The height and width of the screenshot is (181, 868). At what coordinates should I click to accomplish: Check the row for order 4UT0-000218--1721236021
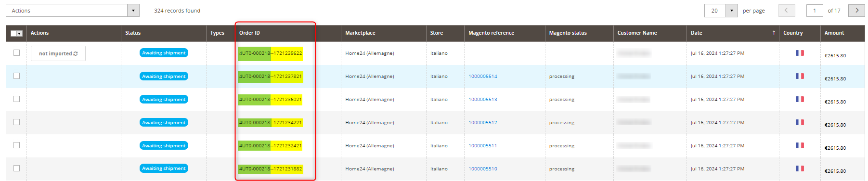16,99
